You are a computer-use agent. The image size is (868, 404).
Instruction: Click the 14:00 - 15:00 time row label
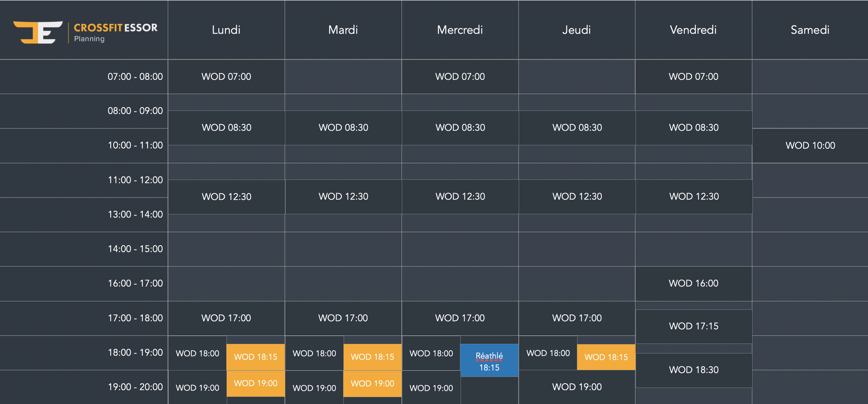tap(135, 249)
